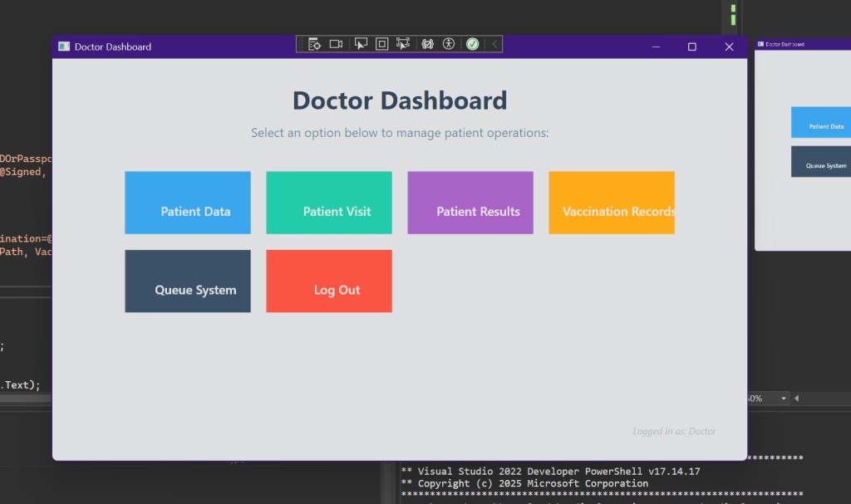Screen dimensions: 851x504
Task: Toggle XAML Hot Reload braces icon
Action: [x=428, y=44]
